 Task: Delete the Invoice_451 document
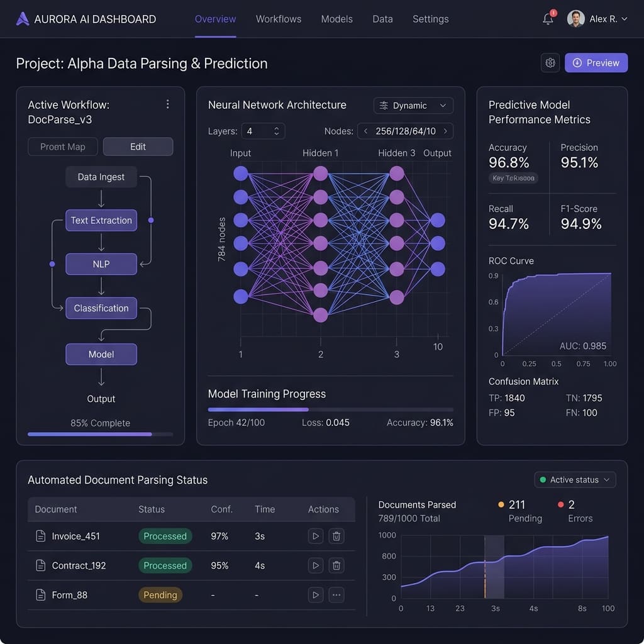point(336,536)
